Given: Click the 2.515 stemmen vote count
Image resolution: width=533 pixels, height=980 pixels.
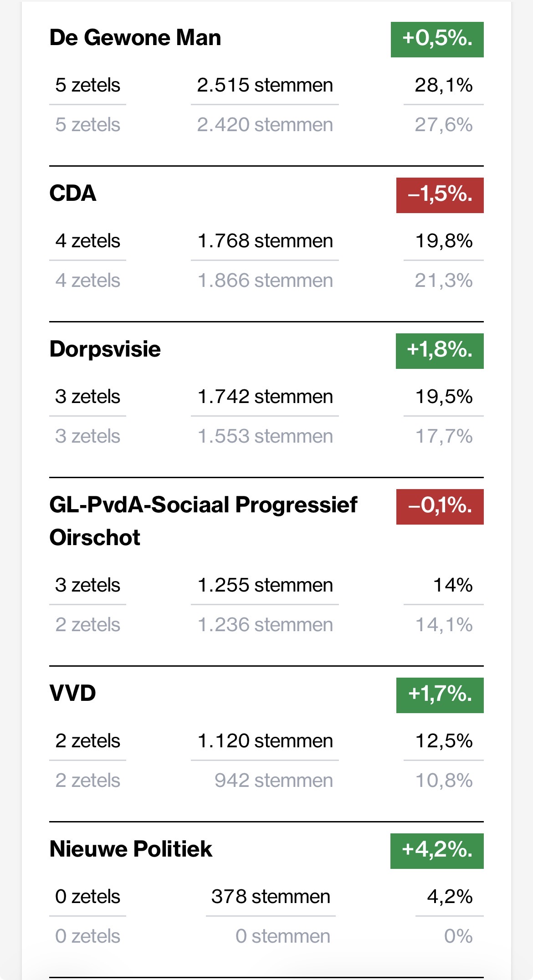Looking at the screenshot, I should tap(265, 85).
